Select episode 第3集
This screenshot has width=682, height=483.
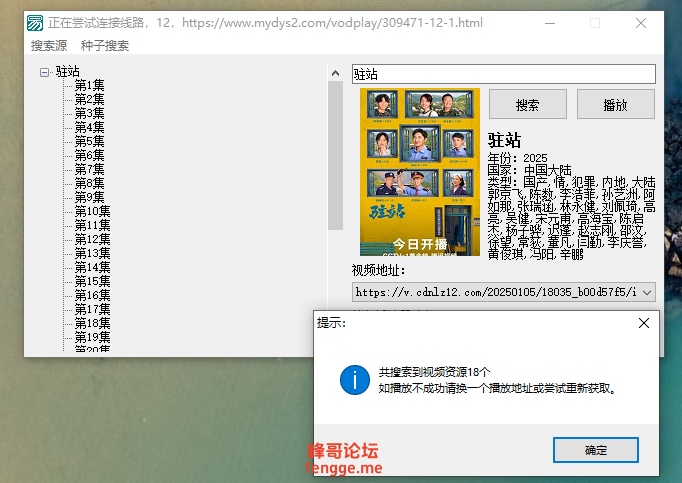point(89,113)
